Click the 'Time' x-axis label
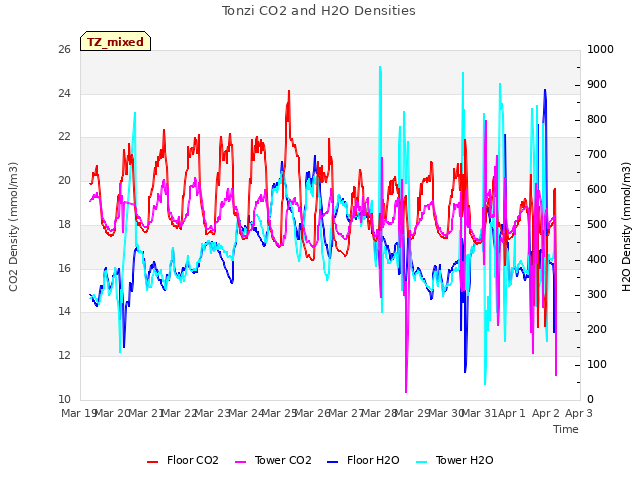 click(566, 429)
